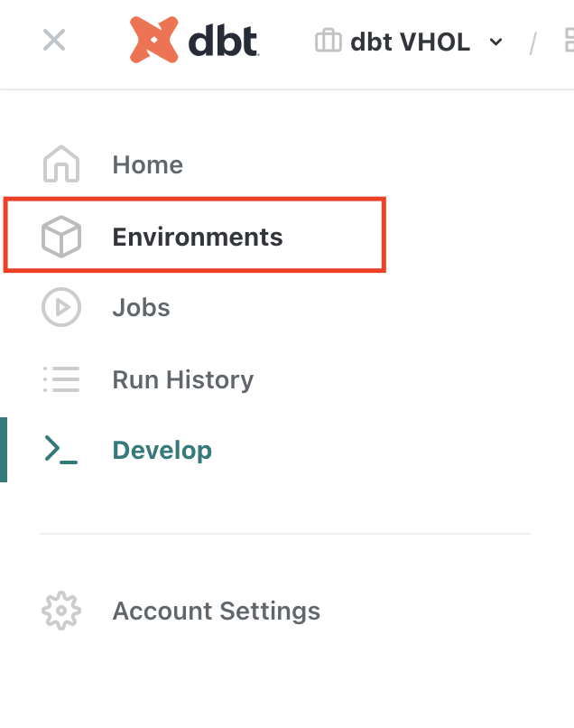Click the green active indicator beside Develop

pyautogui.click(x=4, y=450)
